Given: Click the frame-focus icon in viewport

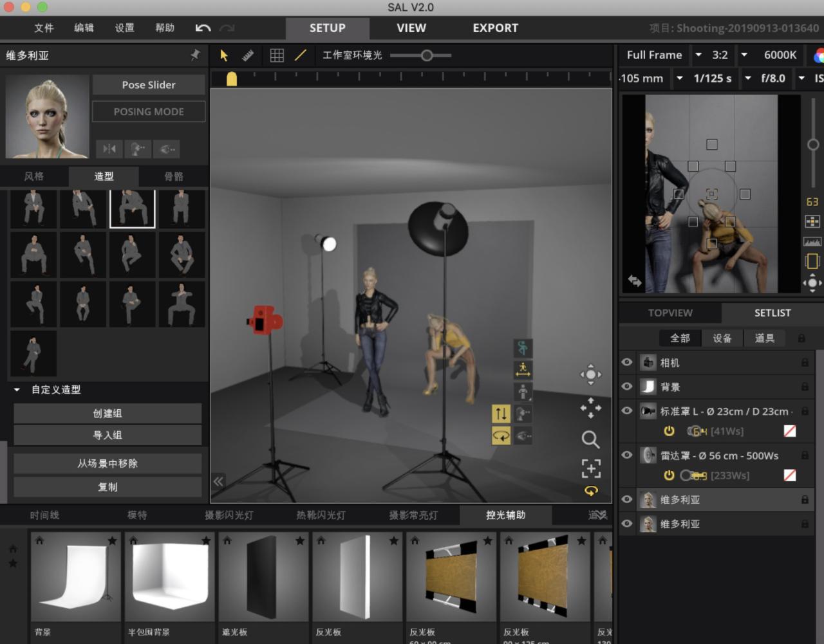Looking at the screenshot, I should pos(590,468).
